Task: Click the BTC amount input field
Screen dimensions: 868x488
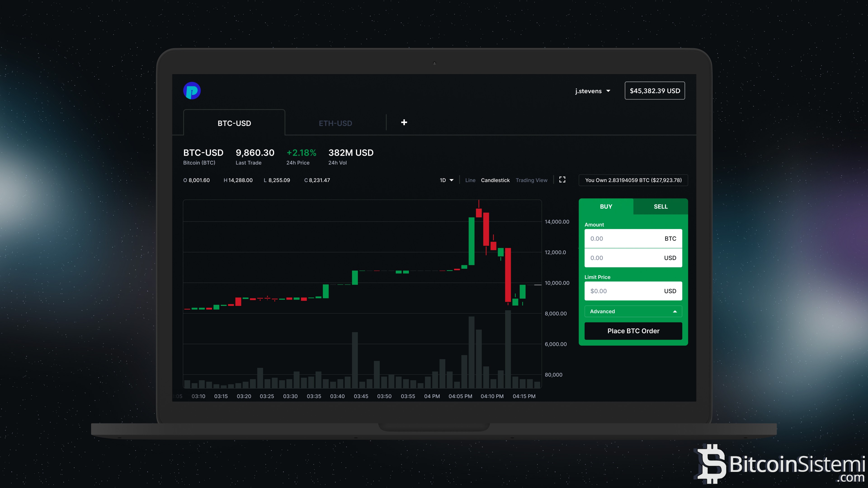Action: pyautogui.click(x=623, y=238)
